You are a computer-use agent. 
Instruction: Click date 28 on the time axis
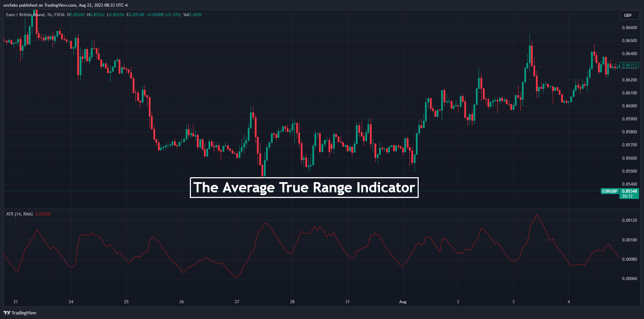292,302
